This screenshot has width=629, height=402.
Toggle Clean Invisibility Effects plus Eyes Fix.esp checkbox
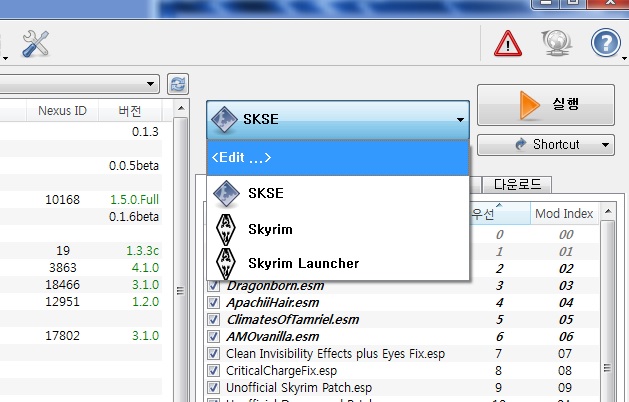coord(213,353)
